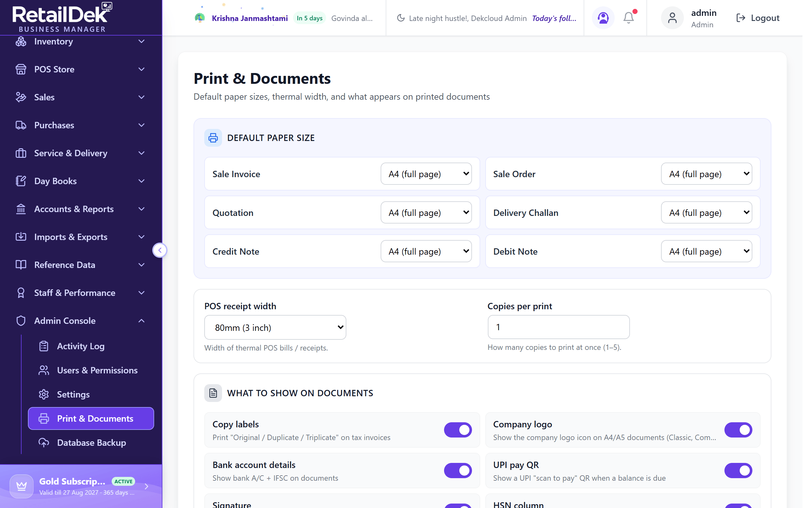Open the Sale Invoice paper size dropdown

click(426, 174)
